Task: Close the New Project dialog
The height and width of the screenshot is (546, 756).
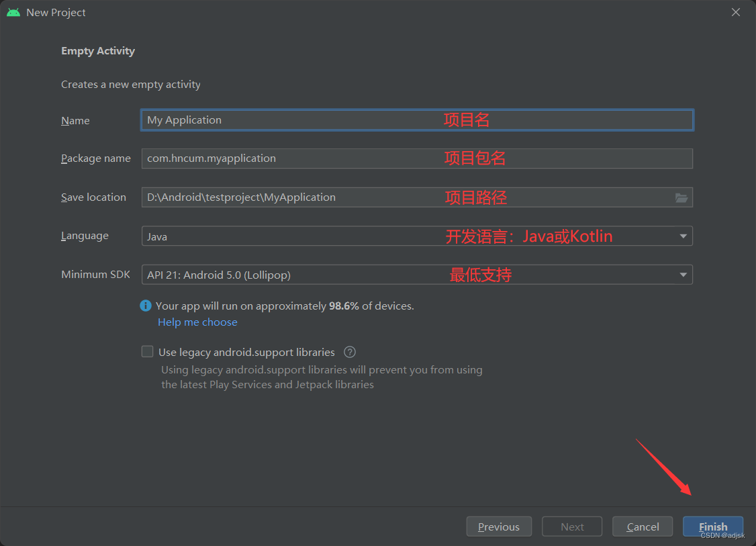Action: coord(735,13)
